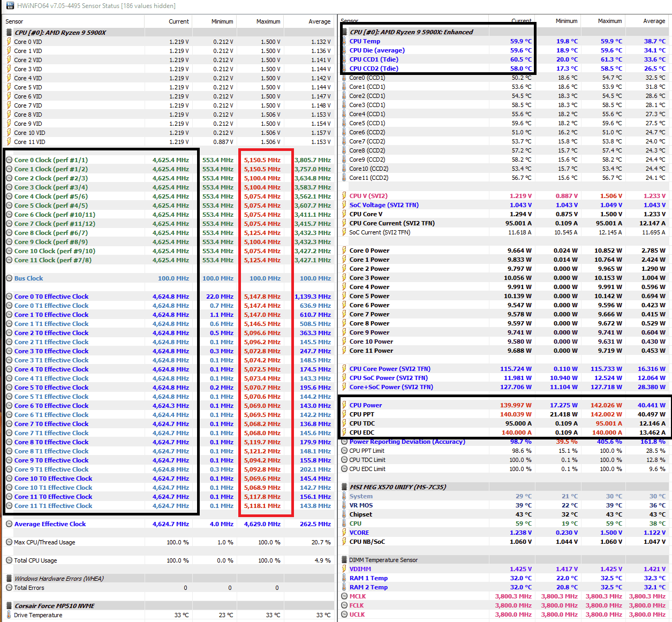Select the CPU PPT row
The width and height of the screenshot is (672, 622).
pos(505,414)
